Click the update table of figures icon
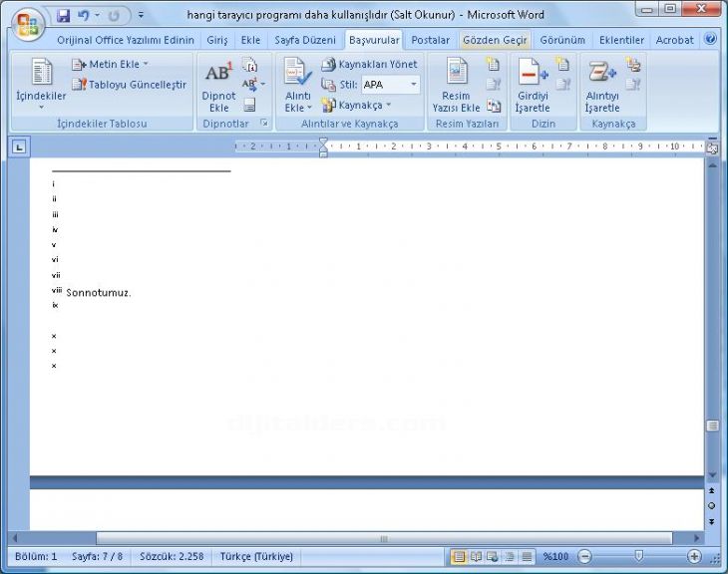This screenshot has height=574, width=728. [x=493, y=85]
